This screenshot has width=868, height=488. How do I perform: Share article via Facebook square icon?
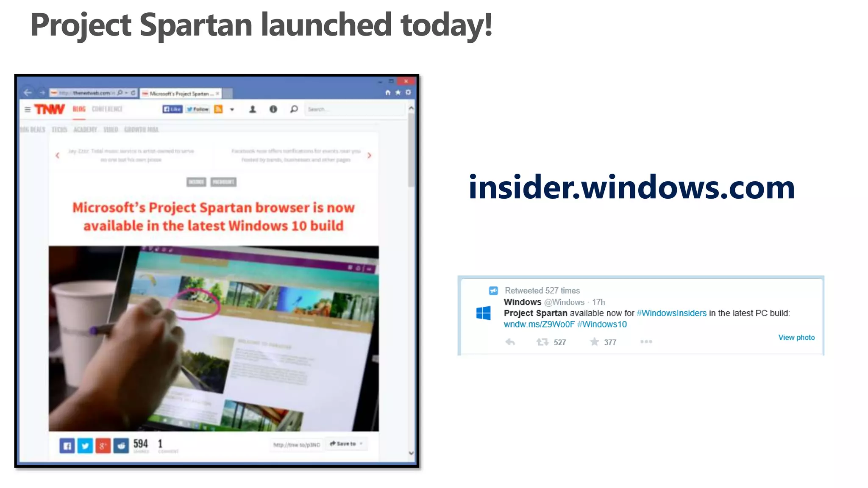click(67, 446)
